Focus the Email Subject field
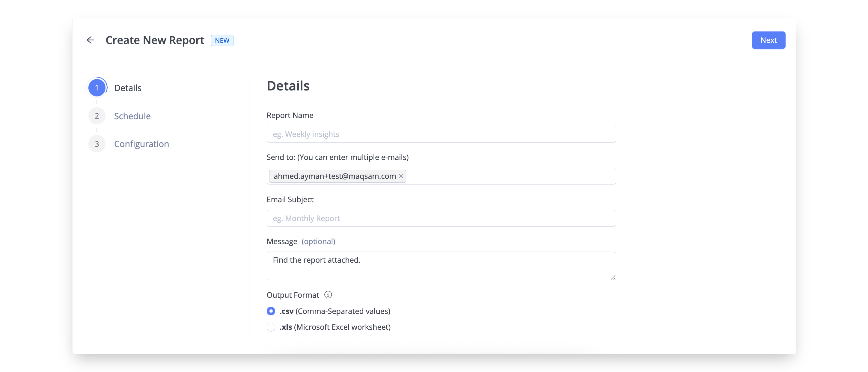This screenshot has height=372, width=868. pyautogui.click(x=441, y=218)
